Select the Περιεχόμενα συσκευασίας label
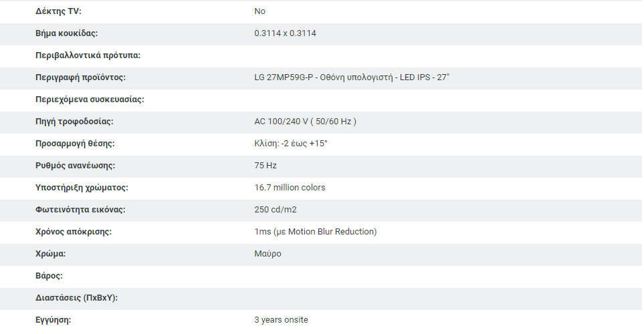This screenshot has width=644, height=334. [90, 100]
